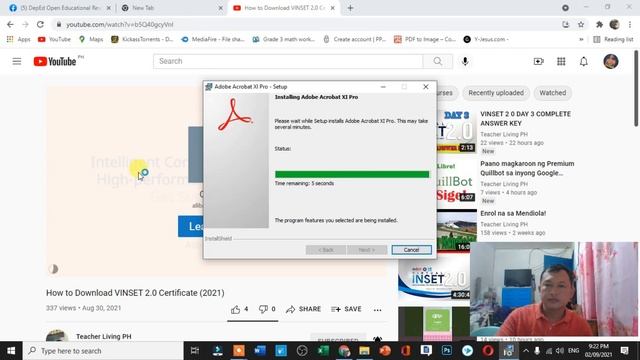The height and width of the screenshot is (360, 640).
Task: Open the Enrol na sa Mendiola video title
Action: 513,213
